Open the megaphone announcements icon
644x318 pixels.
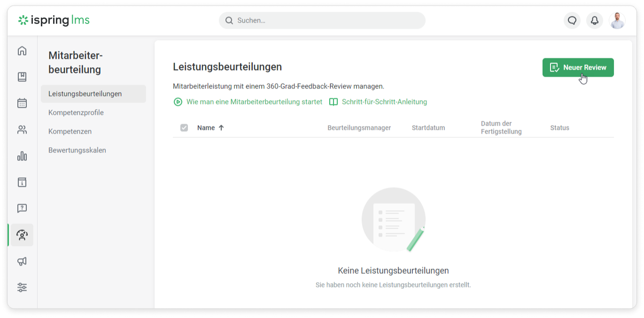pyautogui.click(x=22, y=262)
